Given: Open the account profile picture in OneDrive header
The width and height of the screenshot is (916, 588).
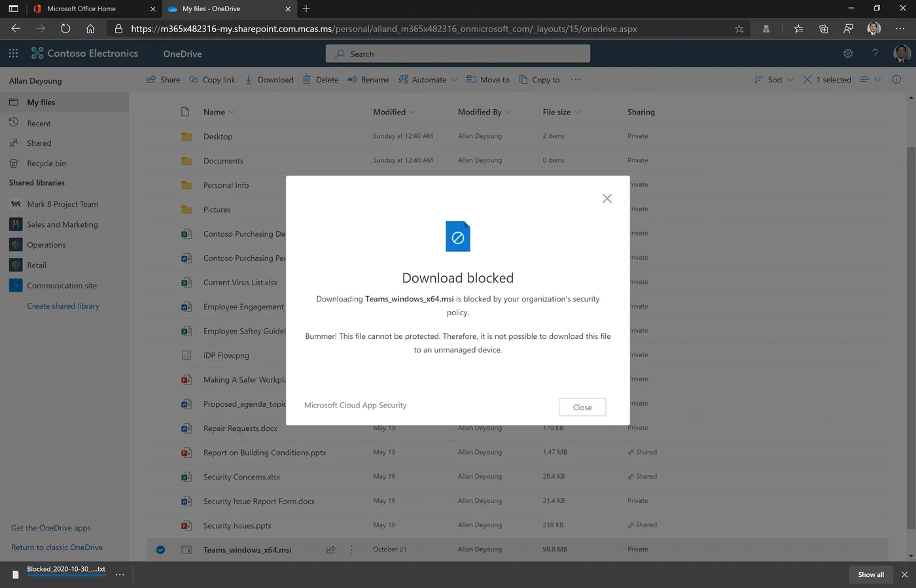Looking at the screenshot, I should 902,54.
